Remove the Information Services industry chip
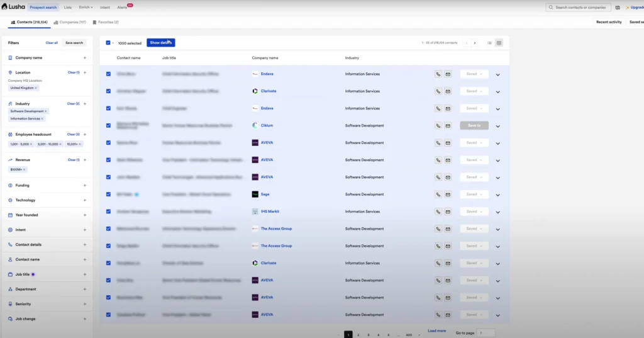644x338 pixels. [x=42, y=119]
